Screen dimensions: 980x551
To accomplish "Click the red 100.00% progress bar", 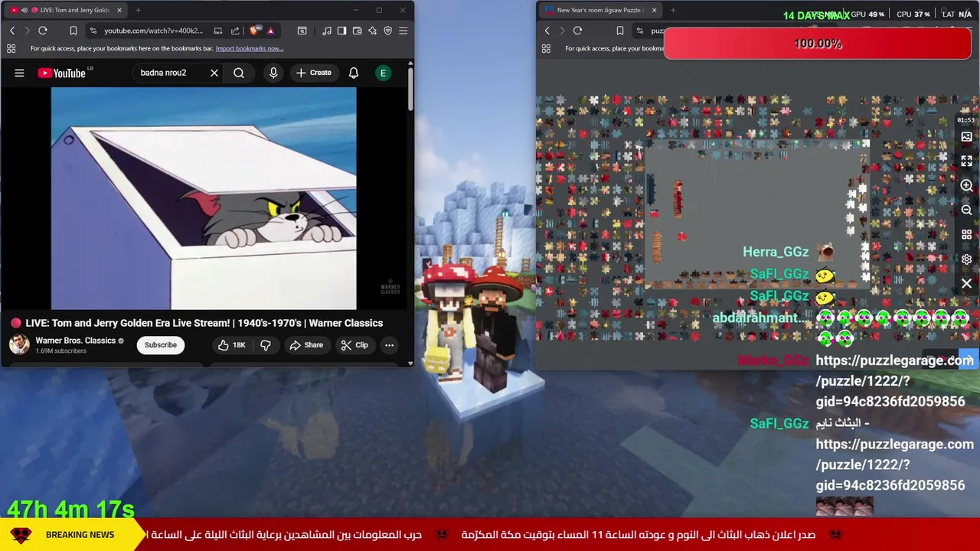I will (818, 44).
